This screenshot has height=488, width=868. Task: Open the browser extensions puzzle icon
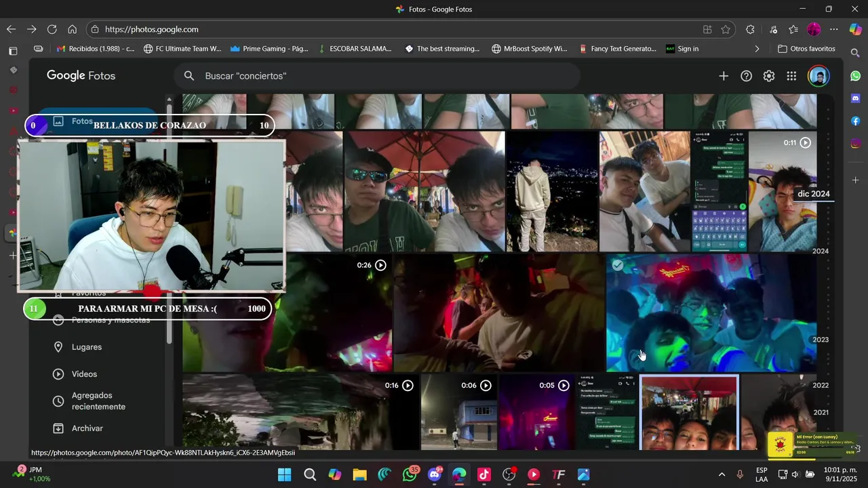pyautogui.click(x=750, y=29)
